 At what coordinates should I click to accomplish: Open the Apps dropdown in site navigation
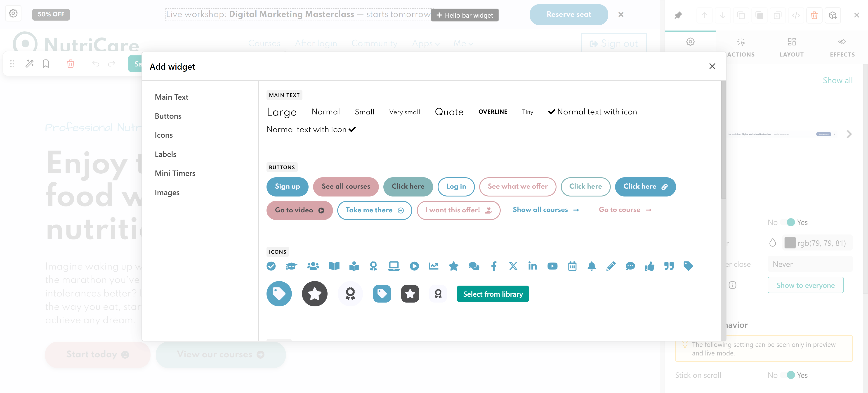coord(426,43)
